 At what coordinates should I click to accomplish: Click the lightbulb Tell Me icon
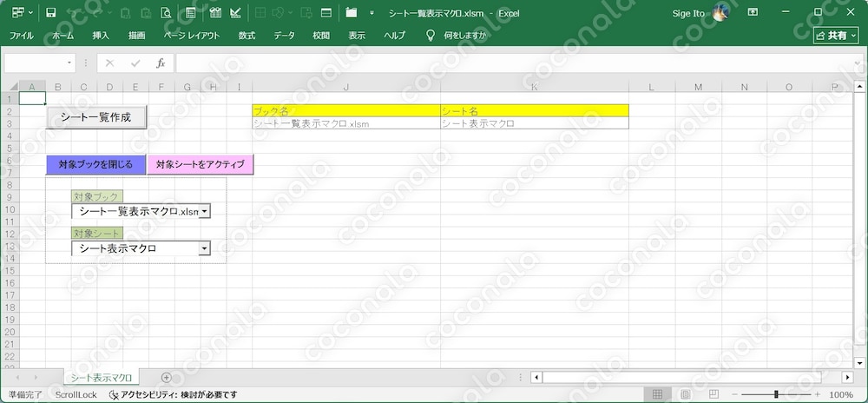pyautogui.click(x=431, y=36)
